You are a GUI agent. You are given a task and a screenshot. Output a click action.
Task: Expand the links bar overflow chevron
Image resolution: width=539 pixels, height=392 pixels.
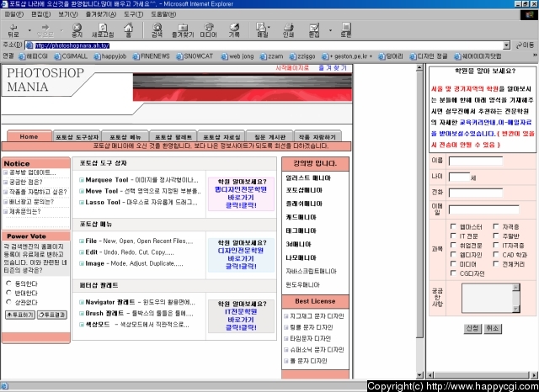pyautogui.click(x=535, y=56)
